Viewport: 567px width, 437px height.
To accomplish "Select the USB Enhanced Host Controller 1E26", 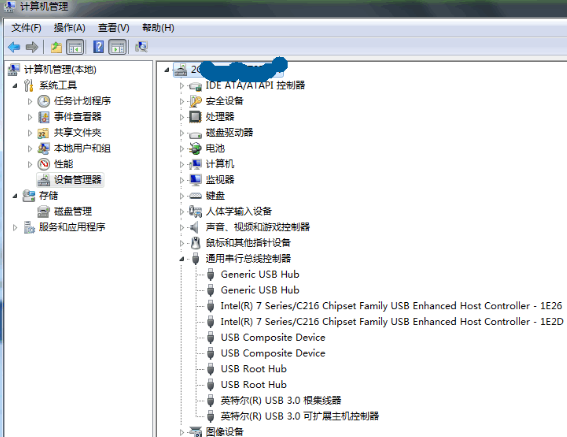I will 391,306.
